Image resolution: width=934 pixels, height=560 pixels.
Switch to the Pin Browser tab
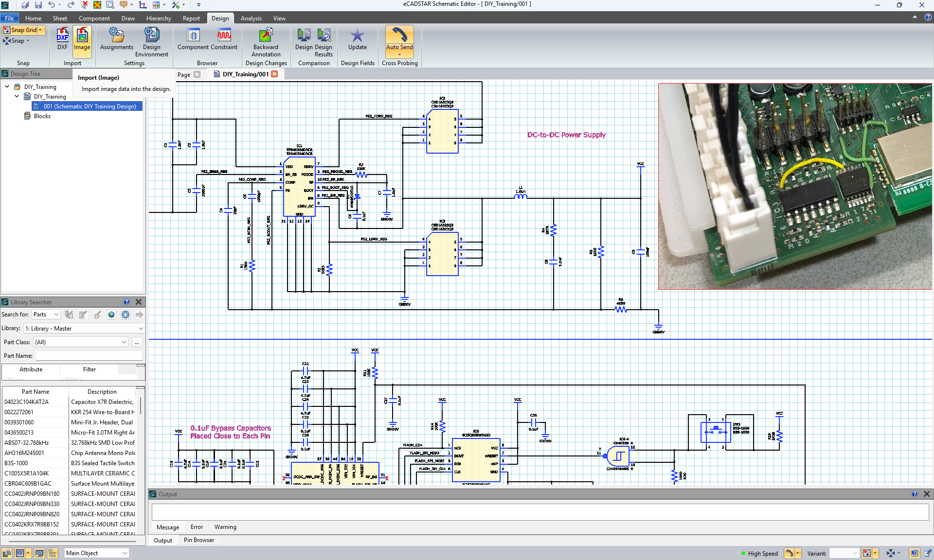(x=199, y=540)
